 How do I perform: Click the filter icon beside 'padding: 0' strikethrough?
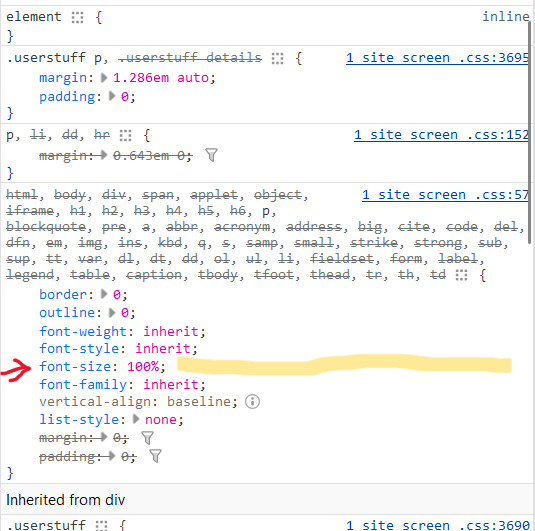pos(155,456)
